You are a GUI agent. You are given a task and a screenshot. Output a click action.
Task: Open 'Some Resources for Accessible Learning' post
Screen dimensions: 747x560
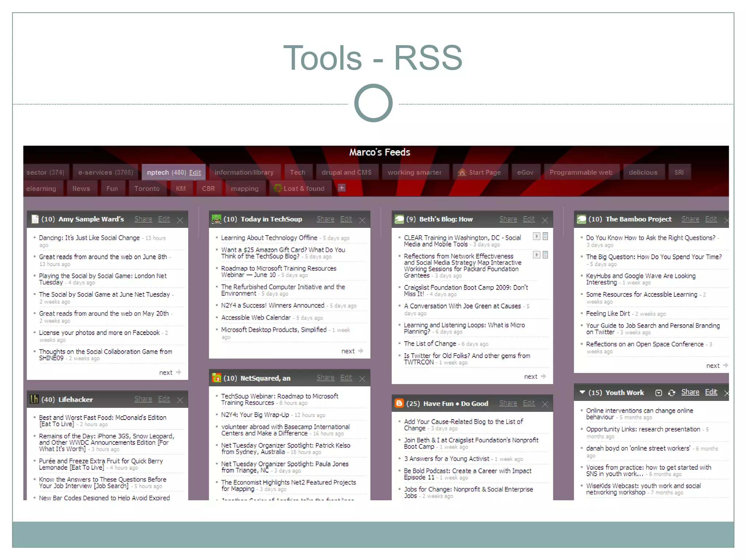[x=642, y=294]
